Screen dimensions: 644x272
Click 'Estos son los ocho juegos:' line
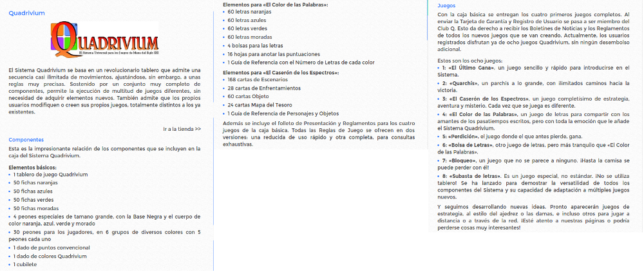[x=470, y=61]
